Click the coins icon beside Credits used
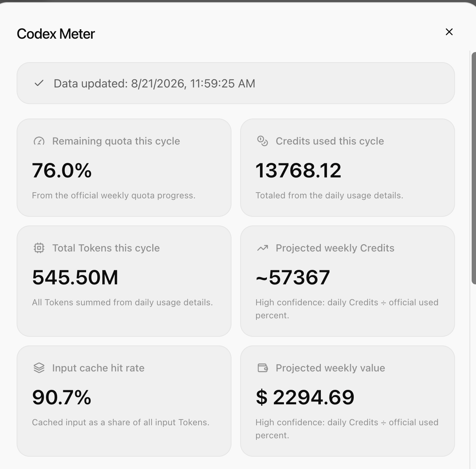 263,141
